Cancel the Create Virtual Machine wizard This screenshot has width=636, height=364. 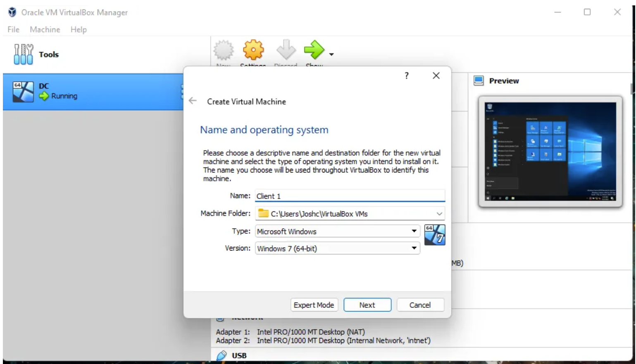click(420, 305)
